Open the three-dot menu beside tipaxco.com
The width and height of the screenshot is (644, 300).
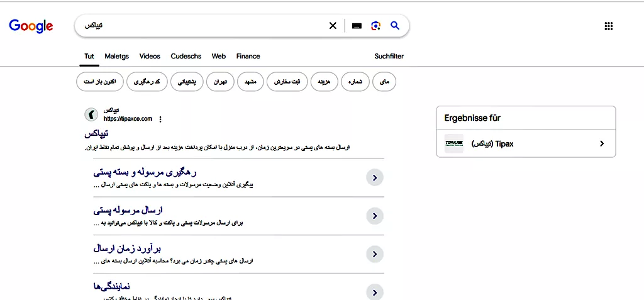pos(160,119)
